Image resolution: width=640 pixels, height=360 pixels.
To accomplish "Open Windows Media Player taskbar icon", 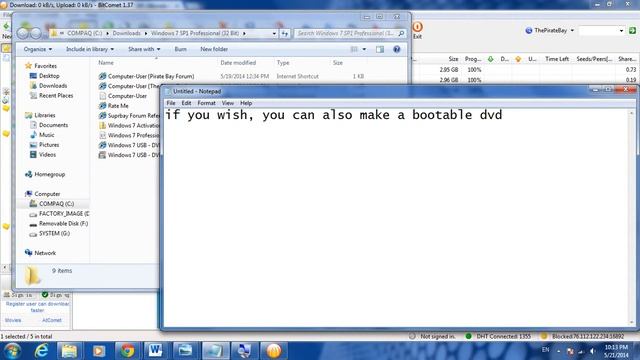I will point(98,351).
